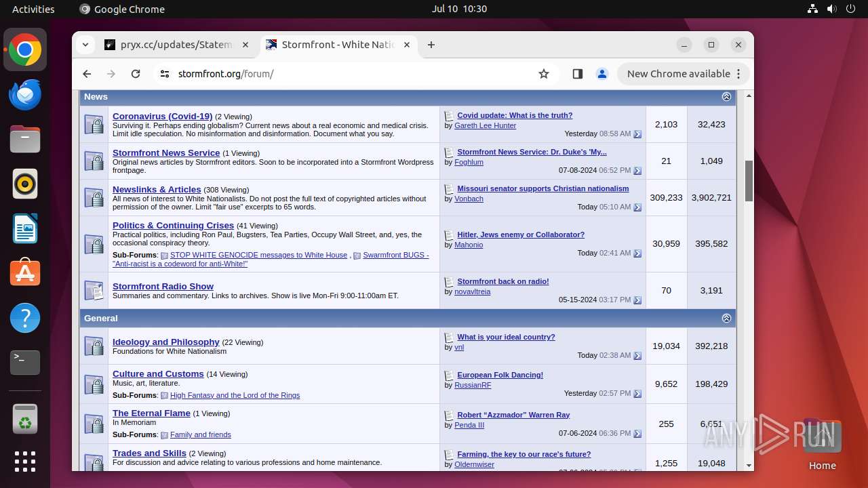Open LibreOffice Writer from dock
Image resolution: width=868 pixels, height=488 pixels.
pos(25,228)
